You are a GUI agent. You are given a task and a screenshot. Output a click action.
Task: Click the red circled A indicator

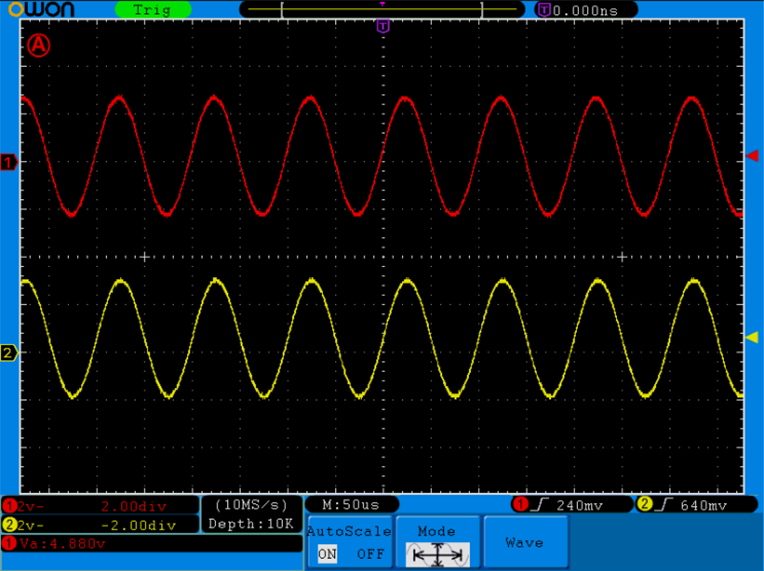[38, 45]
